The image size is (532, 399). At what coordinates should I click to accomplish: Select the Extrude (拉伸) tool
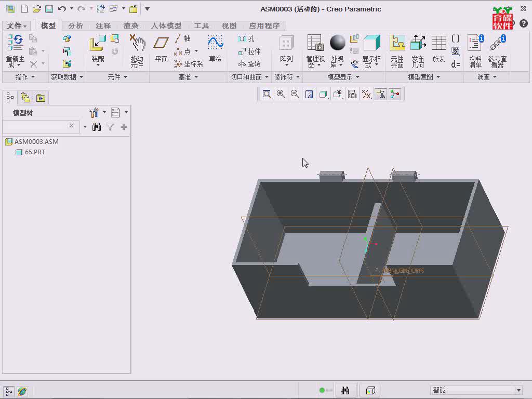tap(249, 51)
